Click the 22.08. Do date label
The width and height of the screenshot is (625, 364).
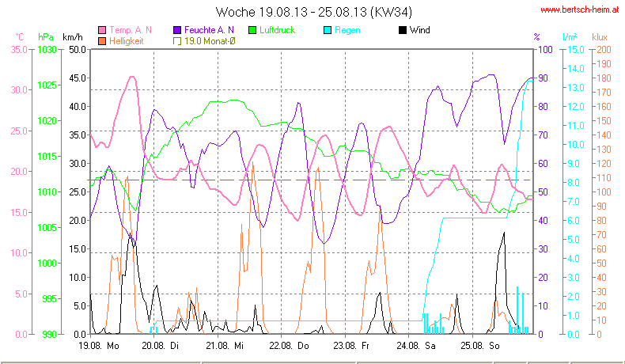point(289,346)
